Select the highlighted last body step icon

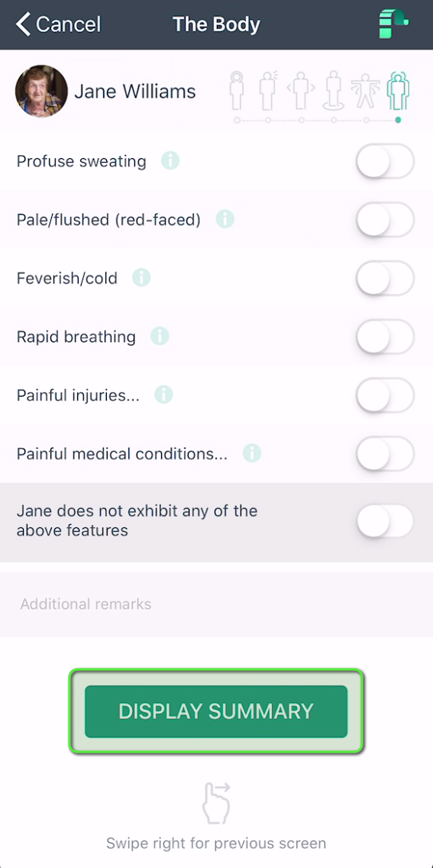pos(398,90)
